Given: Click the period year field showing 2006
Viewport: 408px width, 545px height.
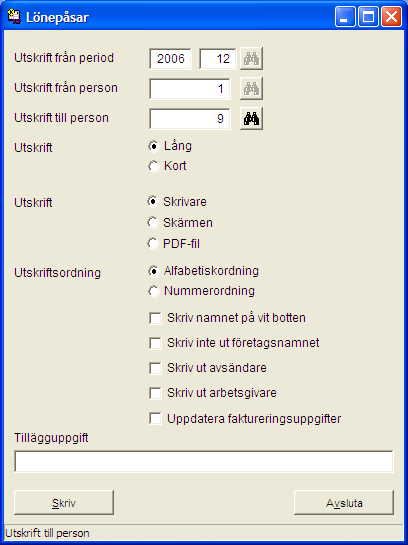Looking at the screenshot, I should [170, 59].
